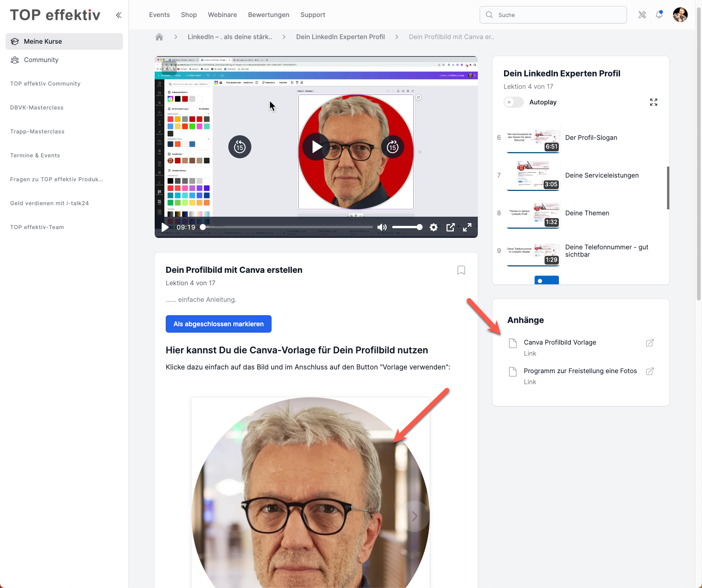Open DBVK-Masterclass in the sidebar
Image resolution: width=702 pixels, height=588 pixels.
pos(37,108)
